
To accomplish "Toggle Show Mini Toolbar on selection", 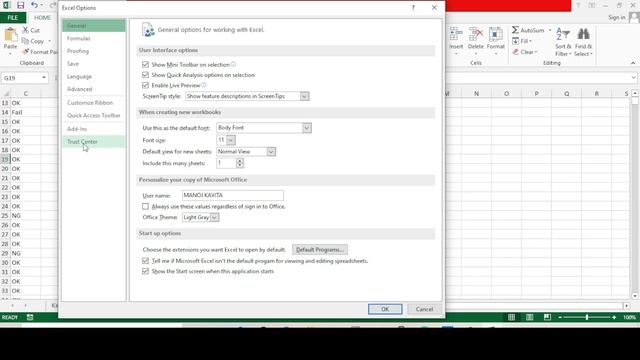I will tap(145, 64).
